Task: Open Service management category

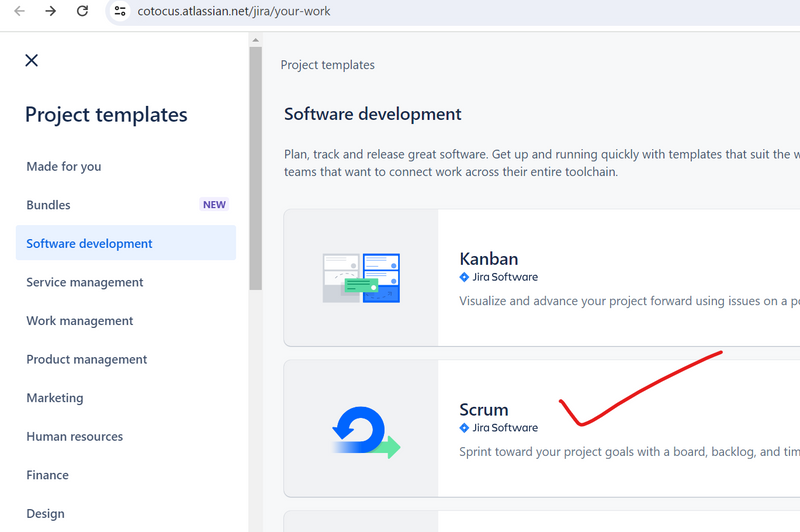Action: (85, 282)
